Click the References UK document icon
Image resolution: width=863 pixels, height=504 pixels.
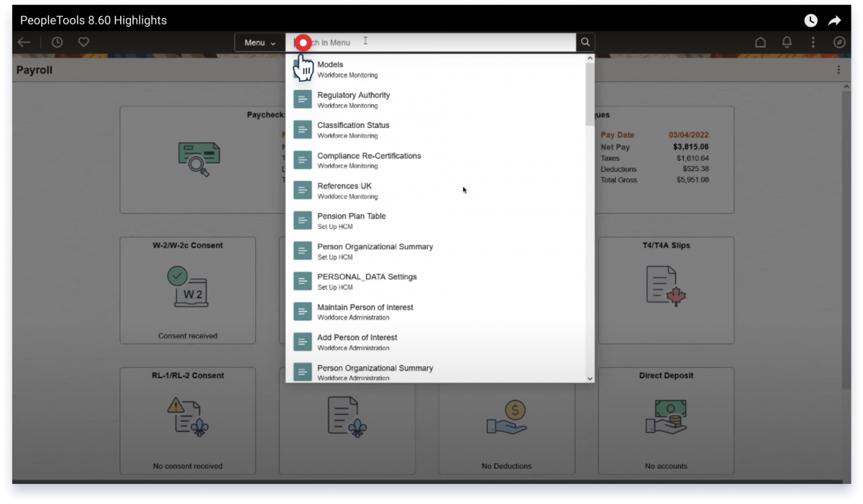(x=303, y=191)
